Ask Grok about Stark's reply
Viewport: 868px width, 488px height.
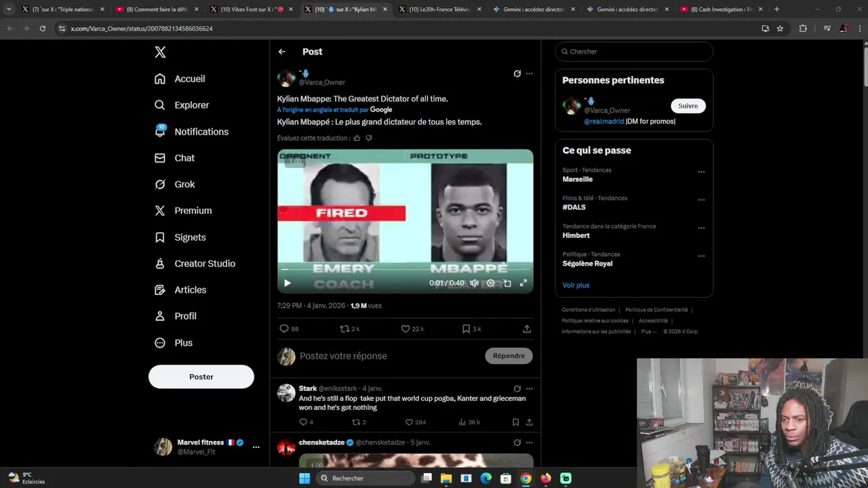[517, 389]
